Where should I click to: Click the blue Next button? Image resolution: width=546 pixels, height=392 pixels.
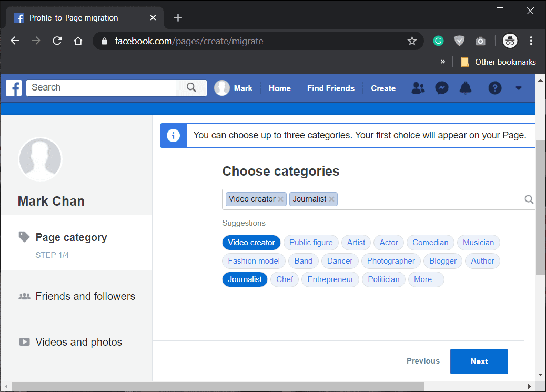point(479,361)
